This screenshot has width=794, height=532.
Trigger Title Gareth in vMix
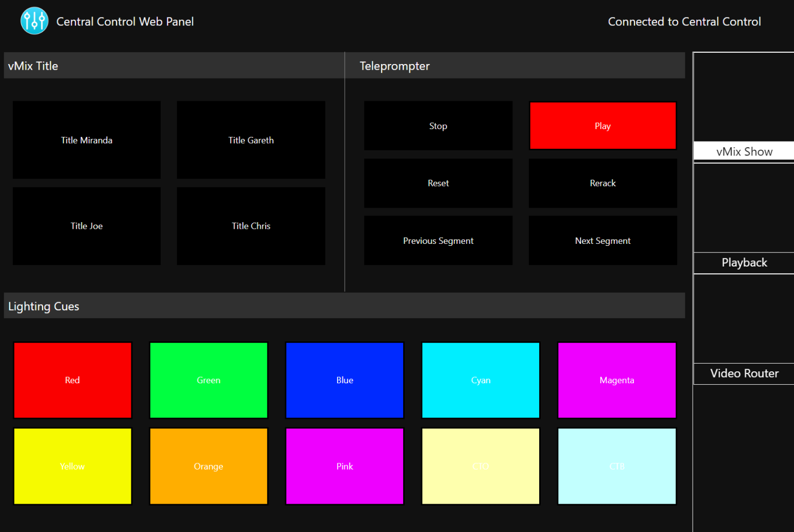251,140
